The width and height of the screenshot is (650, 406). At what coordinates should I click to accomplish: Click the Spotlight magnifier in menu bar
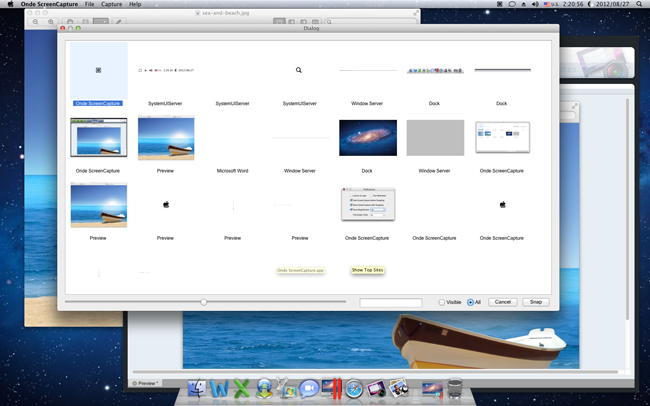(626, 4)
